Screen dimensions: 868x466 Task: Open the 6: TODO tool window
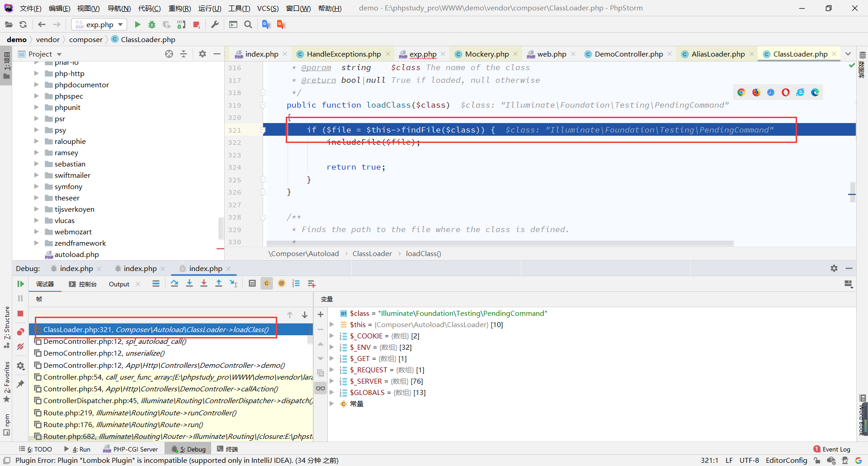click(x=35, y=449)
